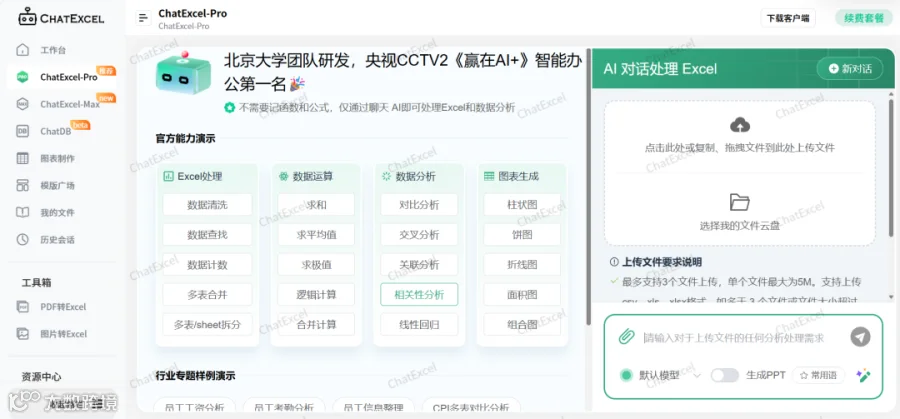Screen dimensions: 900x419
Task: Choose the 逻辑计算 demo button
Action: pos(316,294)
